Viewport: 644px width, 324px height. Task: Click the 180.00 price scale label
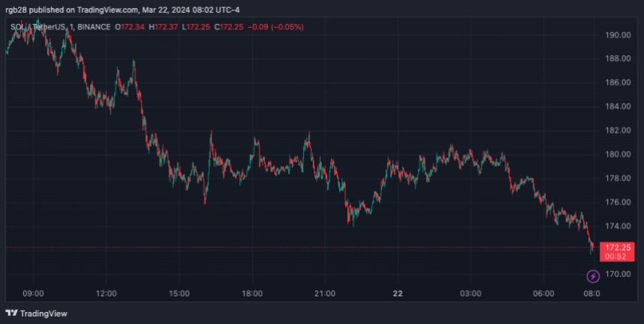619,154
